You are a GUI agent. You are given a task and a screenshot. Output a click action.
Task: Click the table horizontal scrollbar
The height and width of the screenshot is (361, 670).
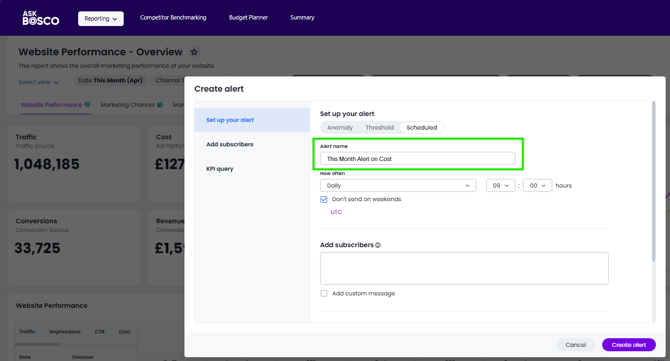point(36,344)
